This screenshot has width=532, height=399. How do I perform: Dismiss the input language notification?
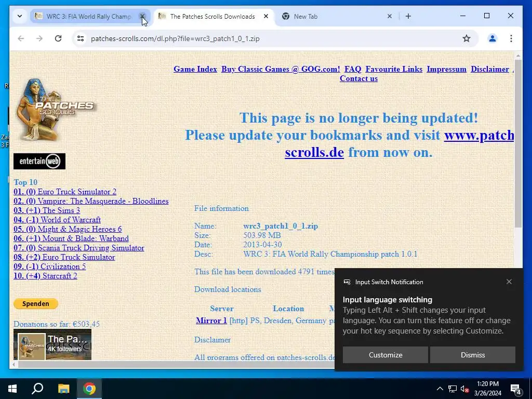pos(473,355)
